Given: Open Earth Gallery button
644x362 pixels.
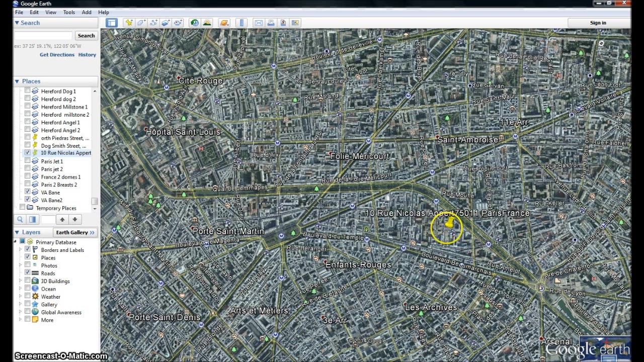Looking at the screenshot, I should pos(75,232).
